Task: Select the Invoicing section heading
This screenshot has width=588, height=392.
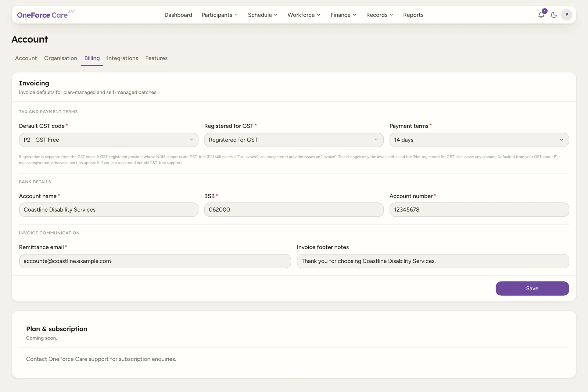Action: [x=34, y=83]
